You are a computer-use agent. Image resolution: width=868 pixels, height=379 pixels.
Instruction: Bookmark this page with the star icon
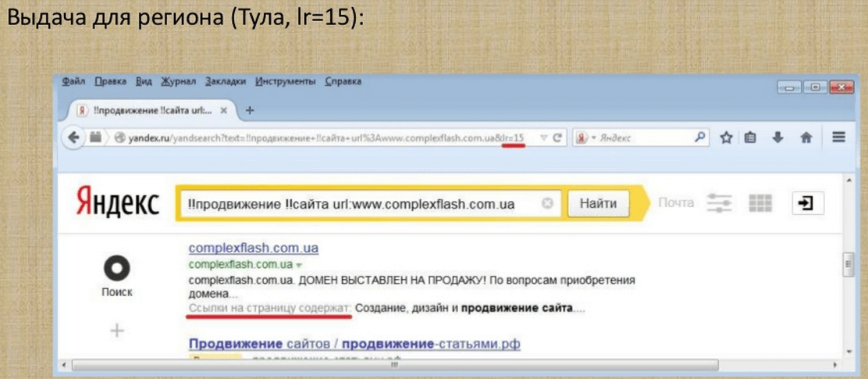726,138
